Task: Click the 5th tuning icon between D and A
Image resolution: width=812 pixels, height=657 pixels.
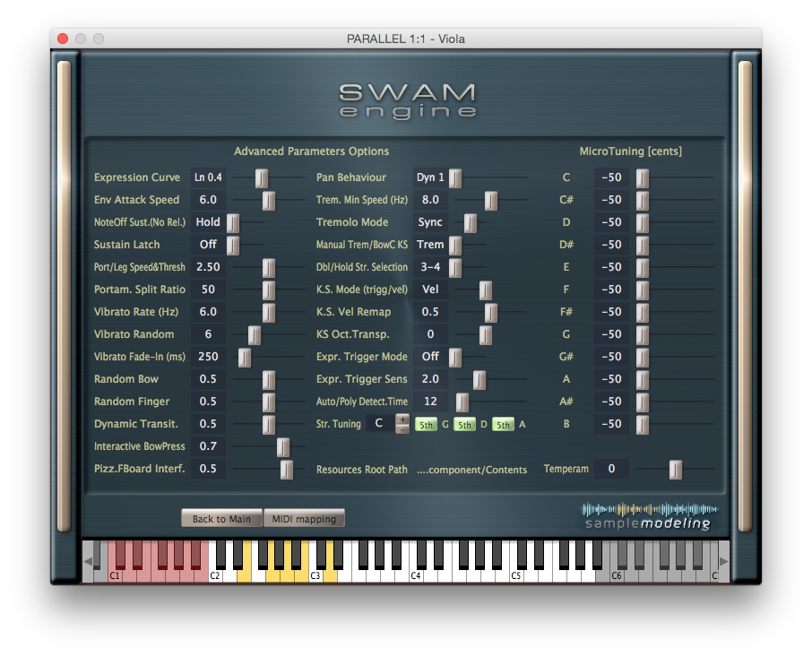Action: [x=503, y=424]
